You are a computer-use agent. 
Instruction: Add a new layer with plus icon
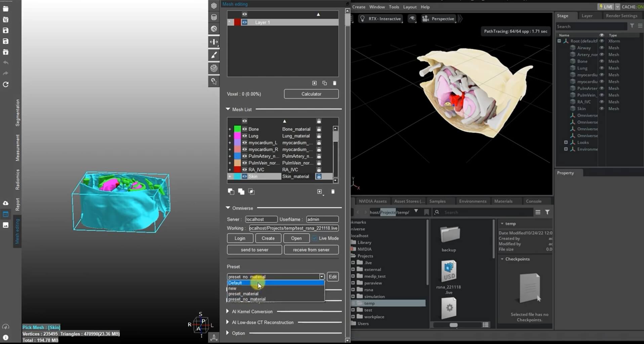[314, 83]
